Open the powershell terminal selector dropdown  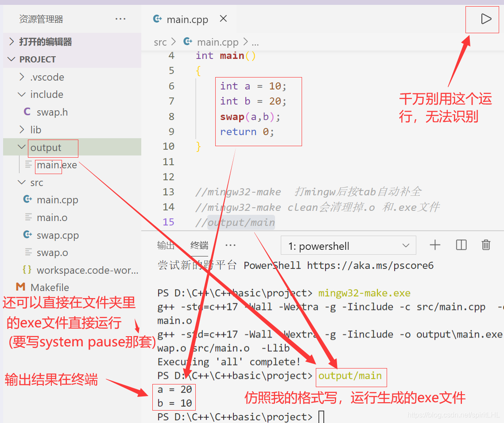click(x=349, y=245)
